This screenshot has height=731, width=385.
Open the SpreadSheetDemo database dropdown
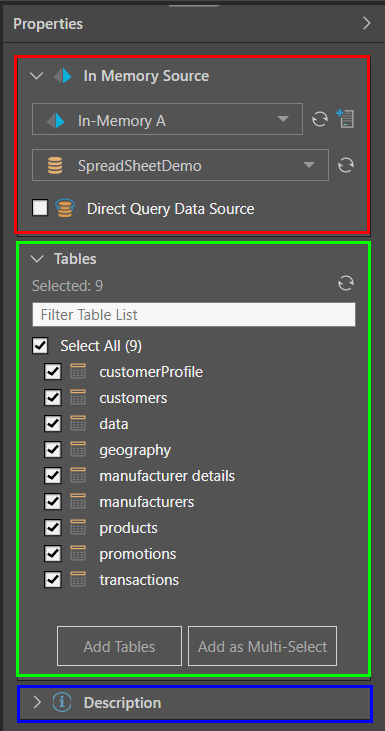click(x=180, y=165)
